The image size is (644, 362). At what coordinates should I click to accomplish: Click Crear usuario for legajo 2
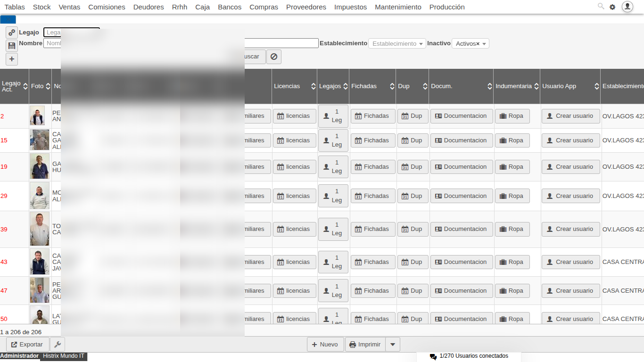tap(570, 116)
